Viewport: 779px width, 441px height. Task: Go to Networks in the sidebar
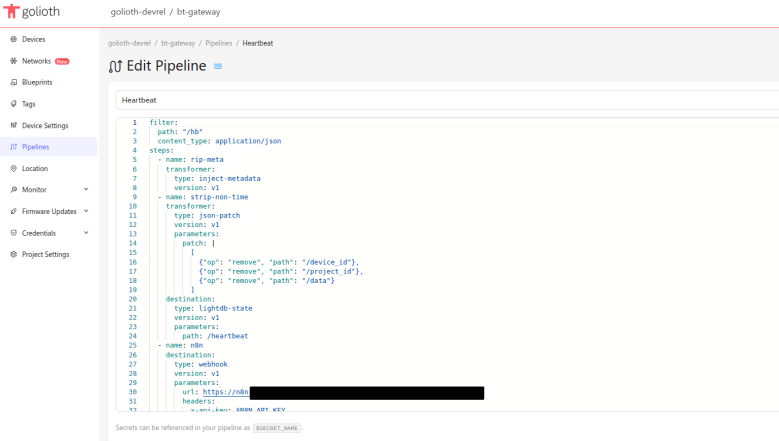point(36,61)
